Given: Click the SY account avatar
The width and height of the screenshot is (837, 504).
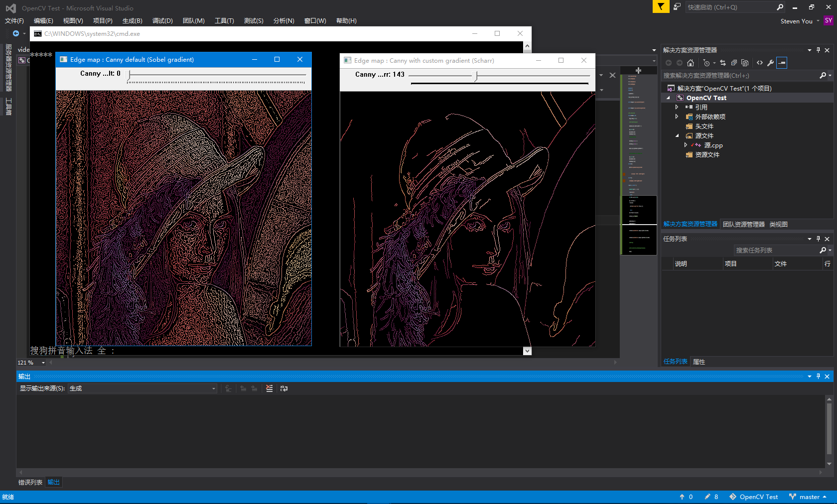Looking at the screenshot, I should click(829, 20).
